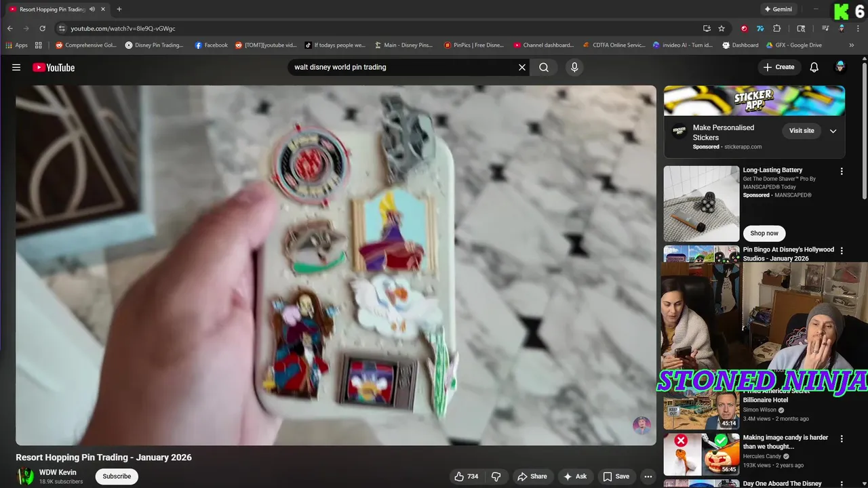Screen dimensions: 868x488
Task: Open tab search side panel icon
Action: (x=801, y=28)
